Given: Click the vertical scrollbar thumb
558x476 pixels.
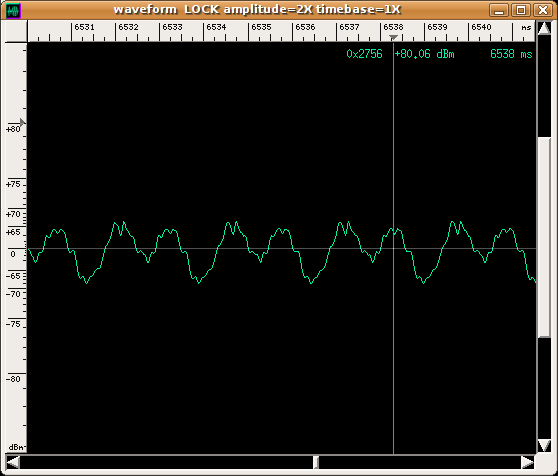Looking at the screenshot, I should 544,237.
